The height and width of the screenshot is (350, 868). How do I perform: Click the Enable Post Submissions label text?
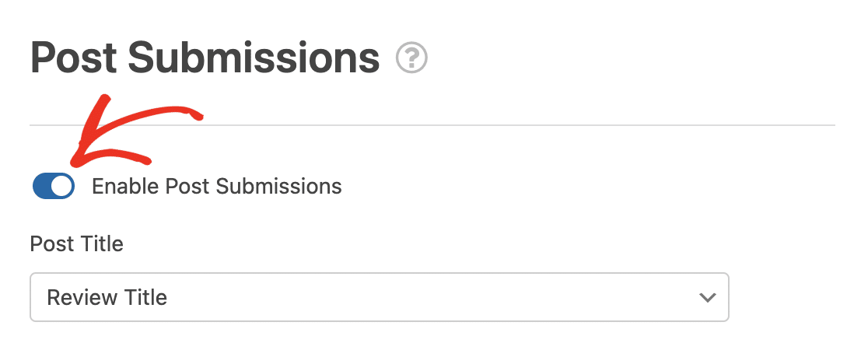216,187
